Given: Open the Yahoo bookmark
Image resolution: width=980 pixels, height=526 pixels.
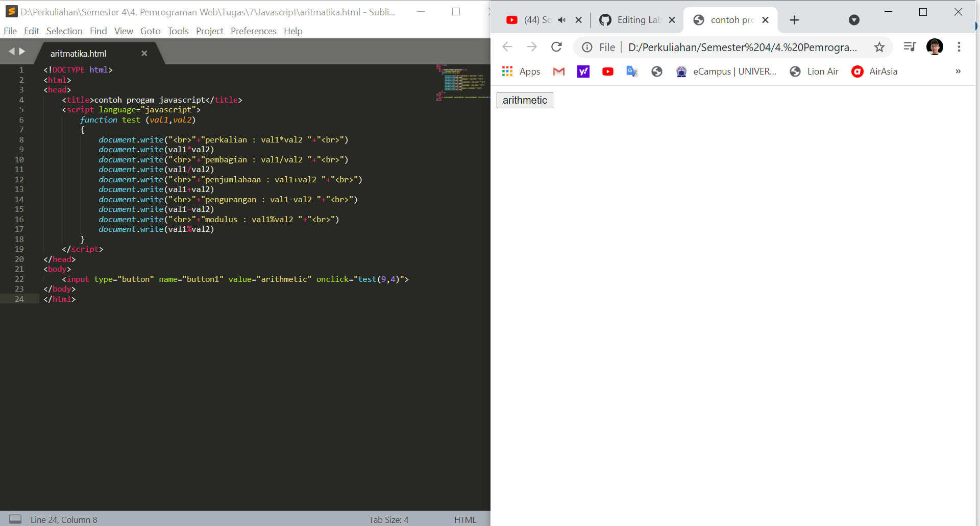Looking at the screenshot, I should pos(583,71).
